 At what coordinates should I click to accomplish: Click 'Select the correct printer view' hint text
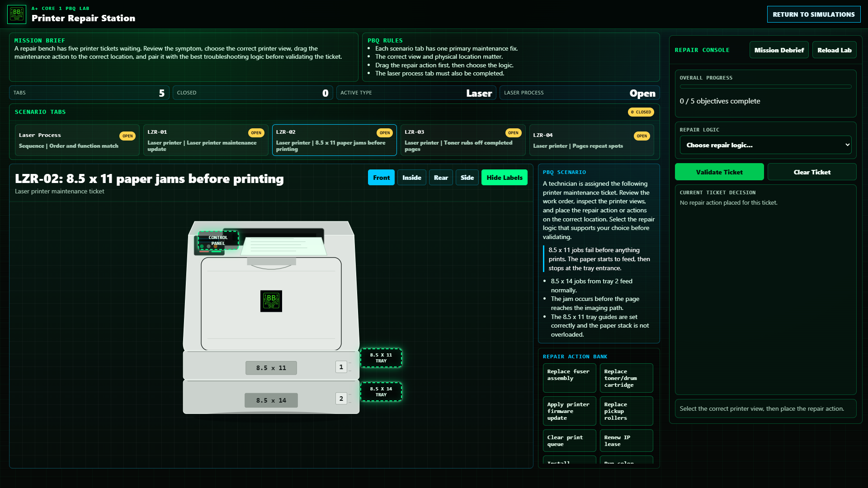point(762,408)
